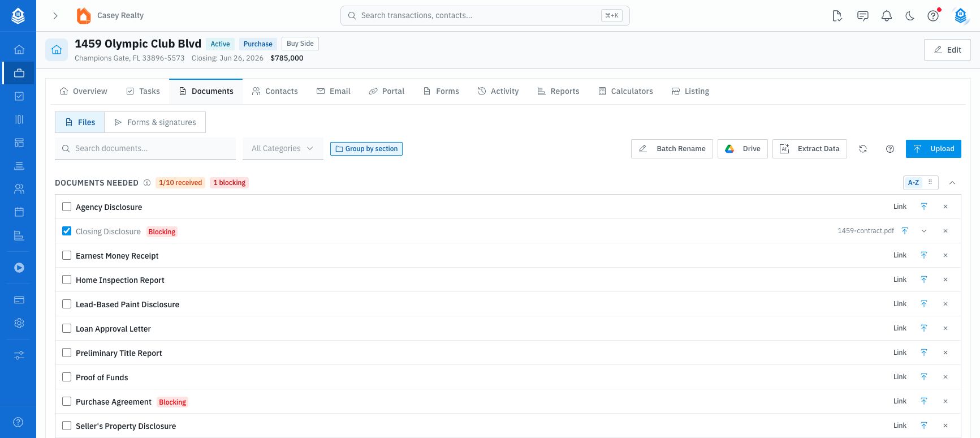Open the 1459-contract.pdf file

(x=866, y=231)
